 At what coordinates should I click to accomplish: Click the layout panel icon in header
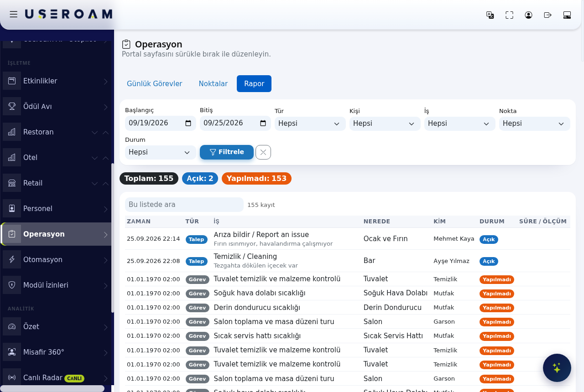(567, 15)
